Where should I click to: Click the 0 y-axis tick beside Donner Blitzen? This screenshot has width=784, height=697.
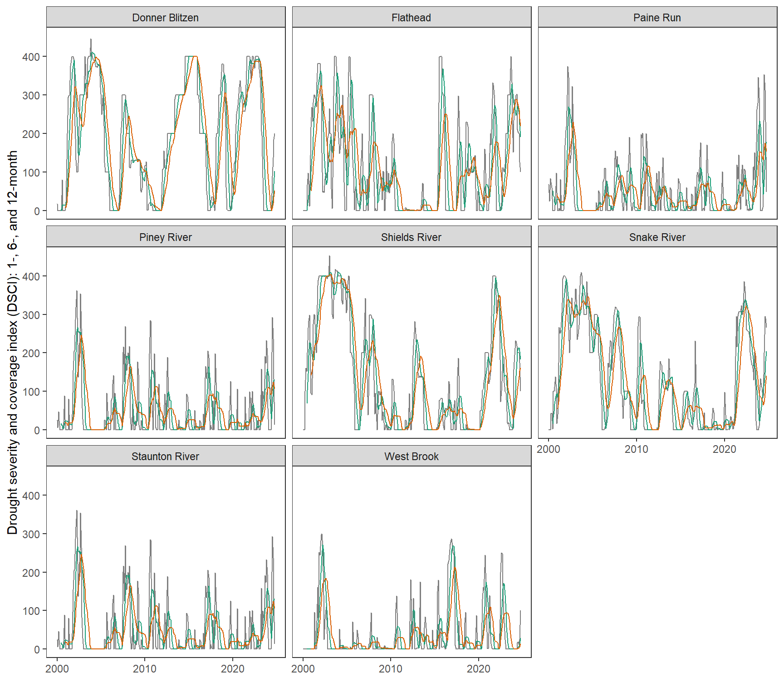click(37, 211)
